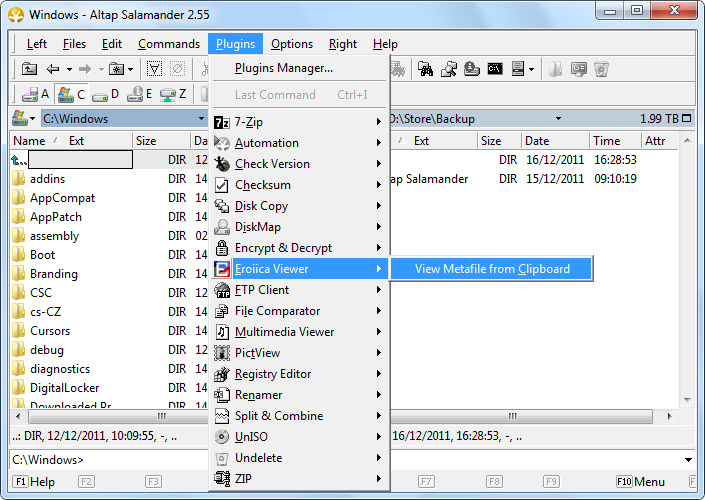The width and height of the screenshot is (705, 500).
Task: Click the Back arrow toolbar icon
Action: pos(53,69)
